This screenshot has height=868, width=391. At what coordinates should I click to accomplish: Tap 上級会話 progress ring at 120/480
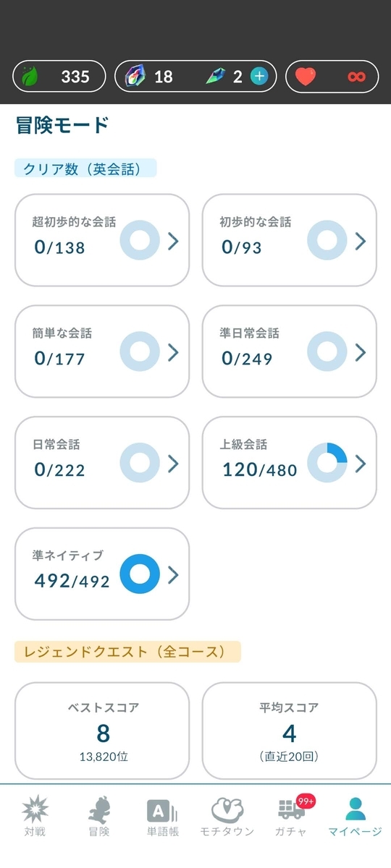327,463
